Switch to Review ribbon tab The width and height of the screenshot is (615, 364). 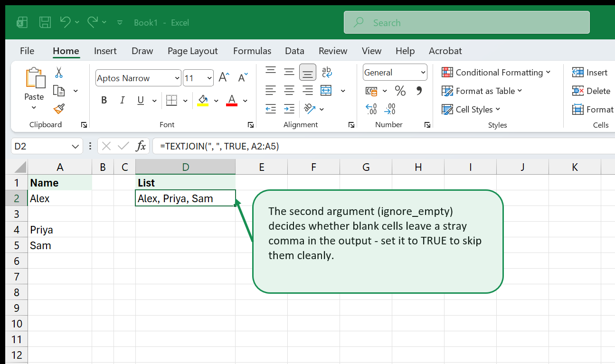333,51
